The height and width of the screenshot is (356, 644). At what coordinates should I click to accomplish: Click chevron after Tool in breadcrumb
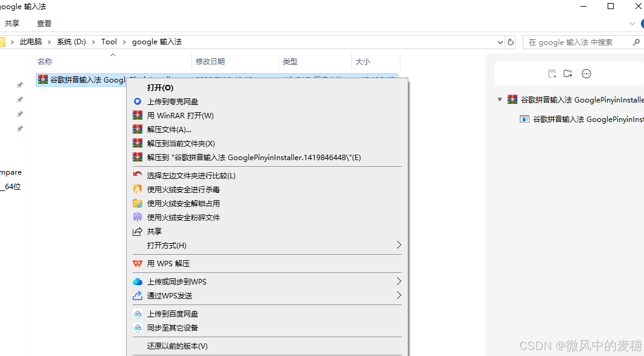(x=125, y=42)
